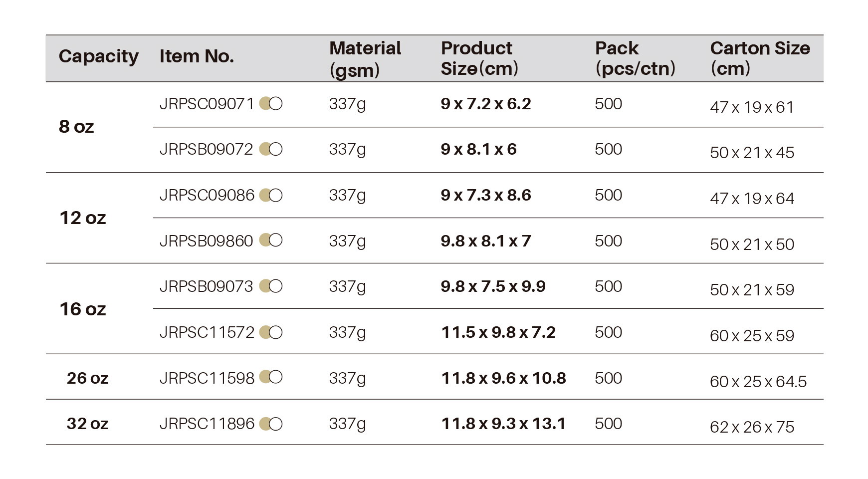
Task: Click the color circles next to JRPSC11572
Action: coord(271,332)
